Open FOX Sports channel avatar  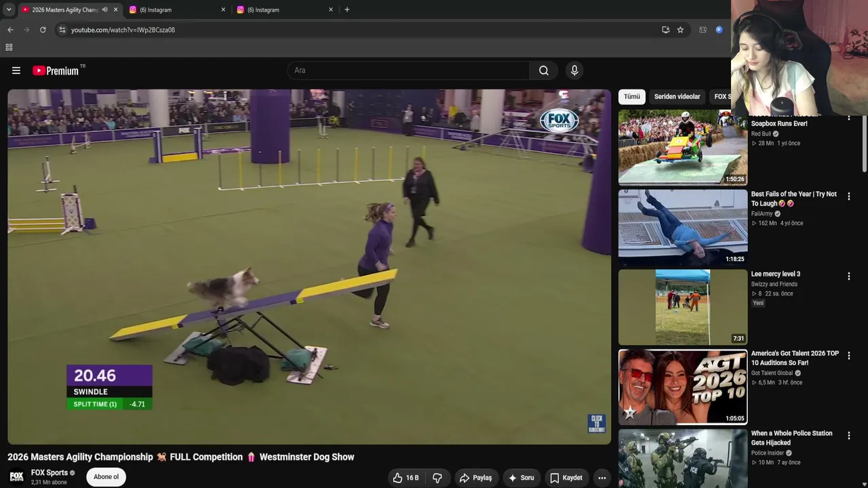16,477
